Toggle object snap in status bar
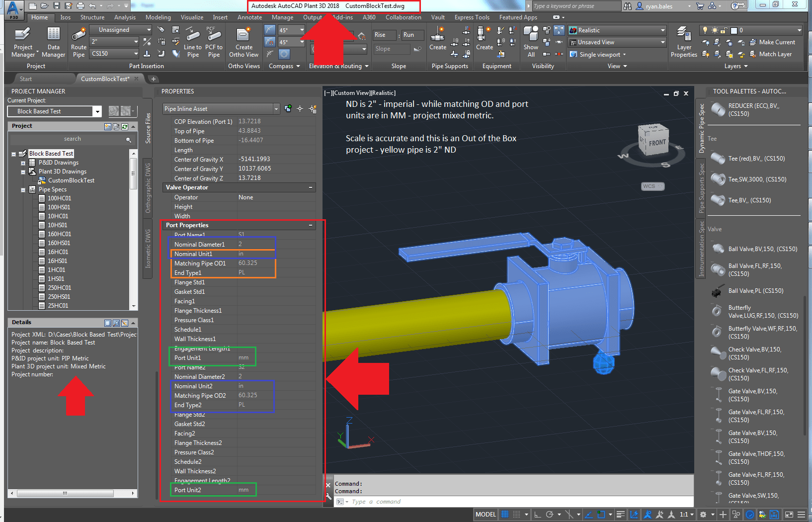This screenshot has height=522, width=812. point(601,515)
